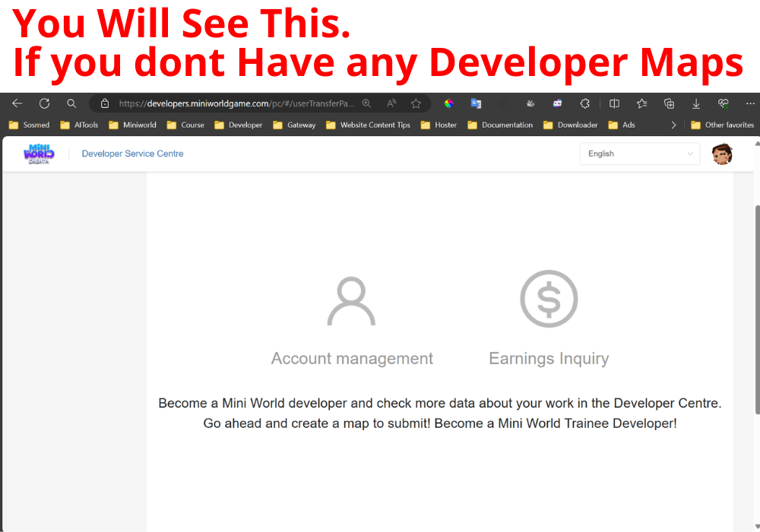Click the Developer Service Centre link

[x=132, y=154]
